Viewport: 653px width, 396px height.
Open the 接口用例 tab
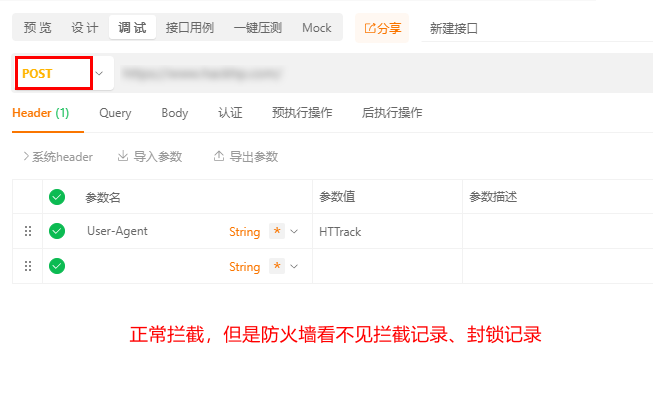click(x=189, y=27)
